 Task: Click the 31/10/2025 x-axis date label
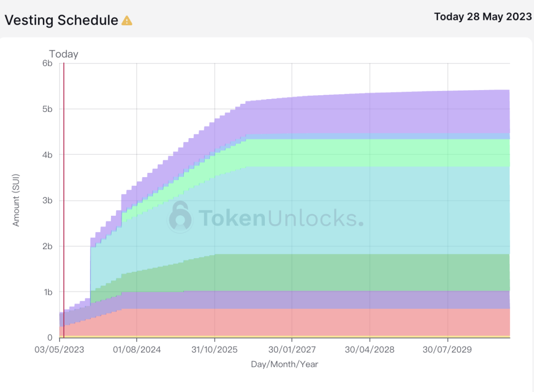(214, 350)
